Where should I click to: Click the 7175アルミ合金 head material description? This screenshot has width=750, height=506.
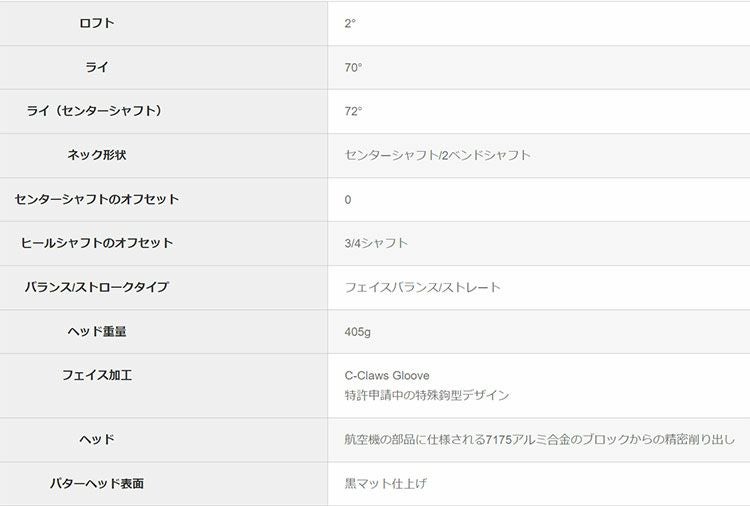[x=540, y=439]
